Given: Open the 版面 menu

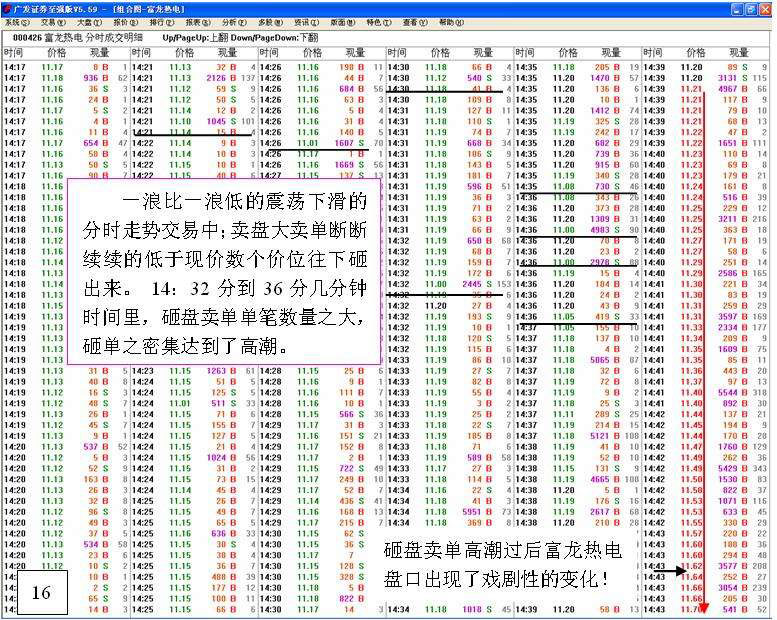Looking at the screenshot, I should point(343,22).
